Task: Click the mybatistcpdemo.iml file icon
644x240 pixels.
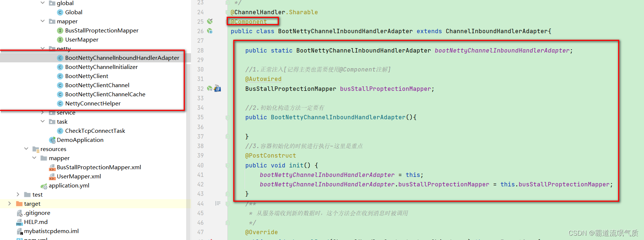Action: (20, 231)
